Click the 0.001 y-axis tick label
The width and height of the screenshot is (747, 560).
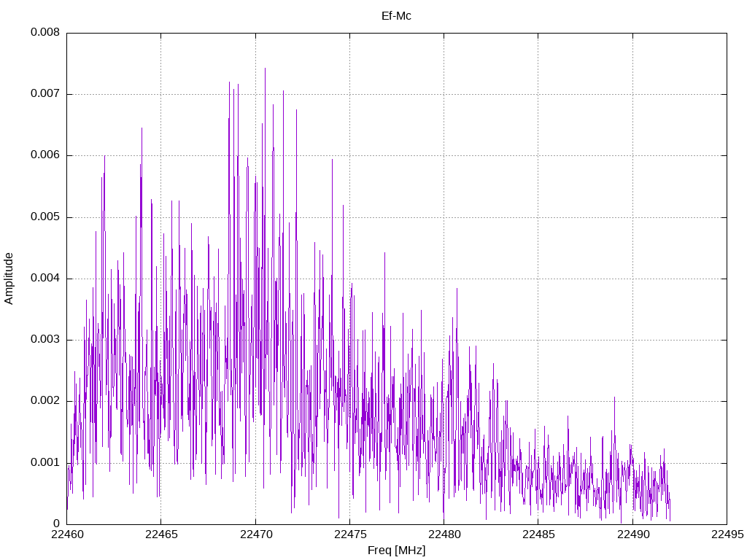click(x=45, y=462)
